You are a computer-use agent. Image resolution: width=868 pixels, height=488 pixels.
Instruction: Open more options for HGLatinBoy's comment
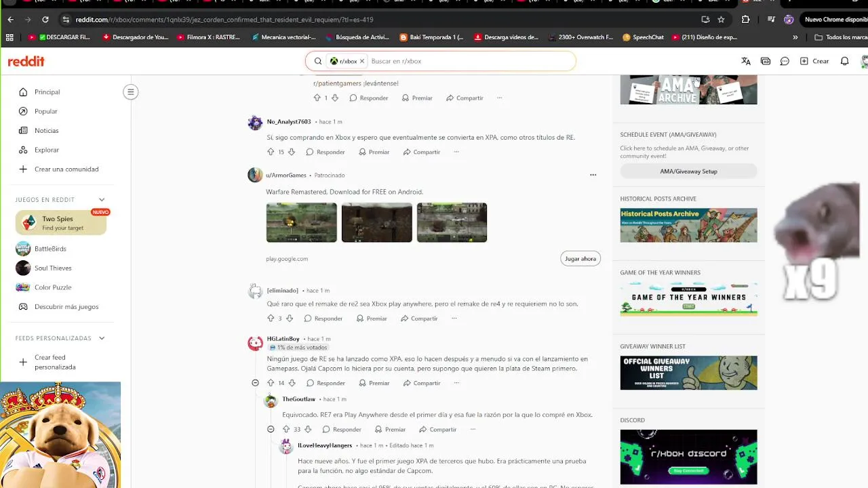(x=456, y=383)
